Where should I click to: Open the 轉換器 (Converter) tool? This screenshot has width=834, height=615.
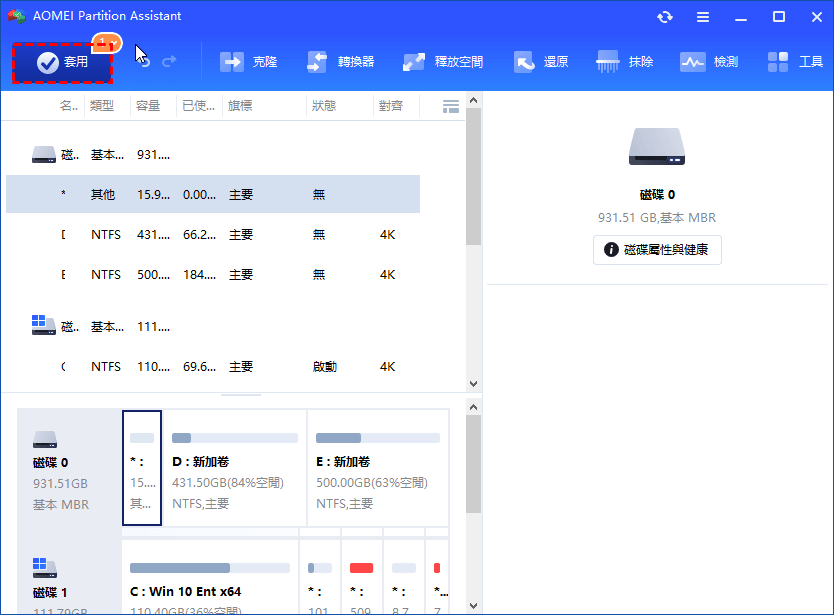(340, 62)
